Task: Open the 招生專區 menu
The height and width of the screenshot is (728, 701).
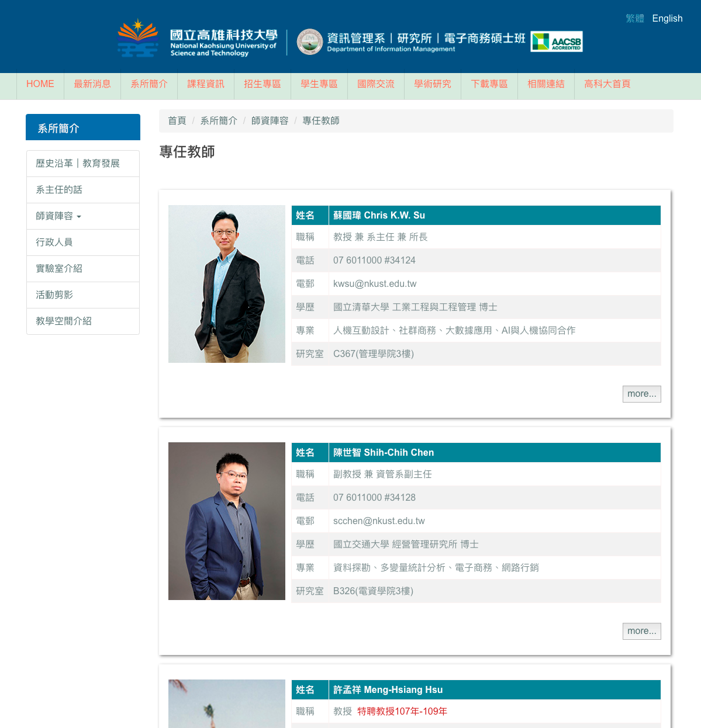Action: [263, 84]
